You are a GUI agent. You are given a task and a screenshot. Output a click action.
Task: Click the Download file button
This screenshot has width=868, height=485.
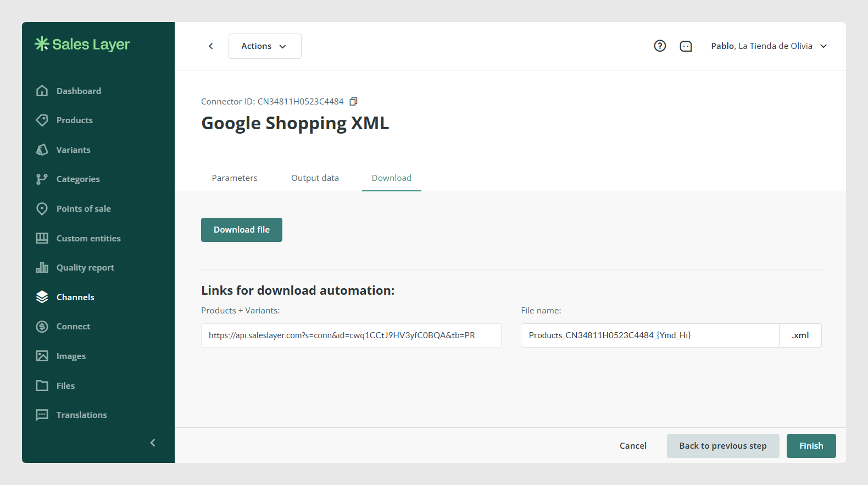coord(242,230)
